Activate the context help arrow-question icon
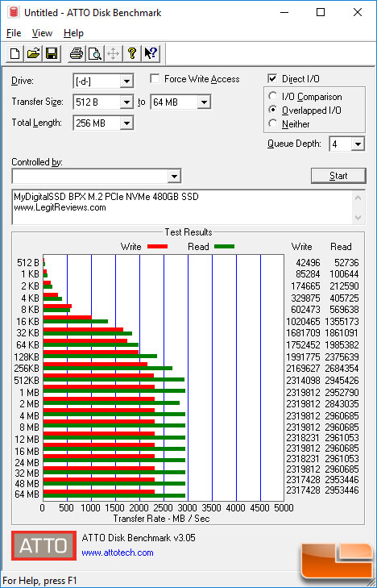Screen dimensions: 377x588 tap(151, 54)
